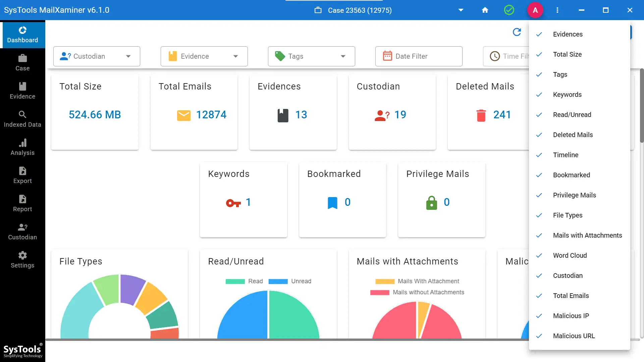The image size is (644, 362).
Task: Open the user avatar A menu
Action: tap(535, 10)
